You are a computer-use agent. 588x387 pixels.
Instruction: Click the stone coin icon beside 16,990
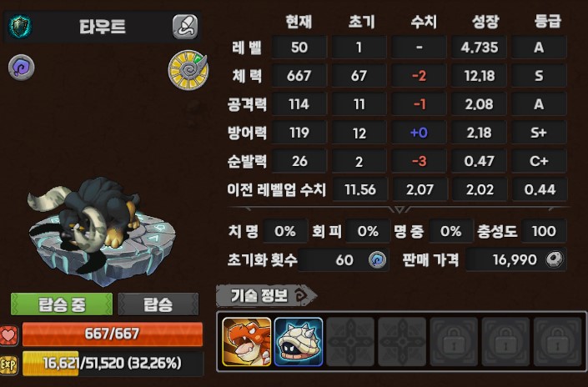pos(555,259)
